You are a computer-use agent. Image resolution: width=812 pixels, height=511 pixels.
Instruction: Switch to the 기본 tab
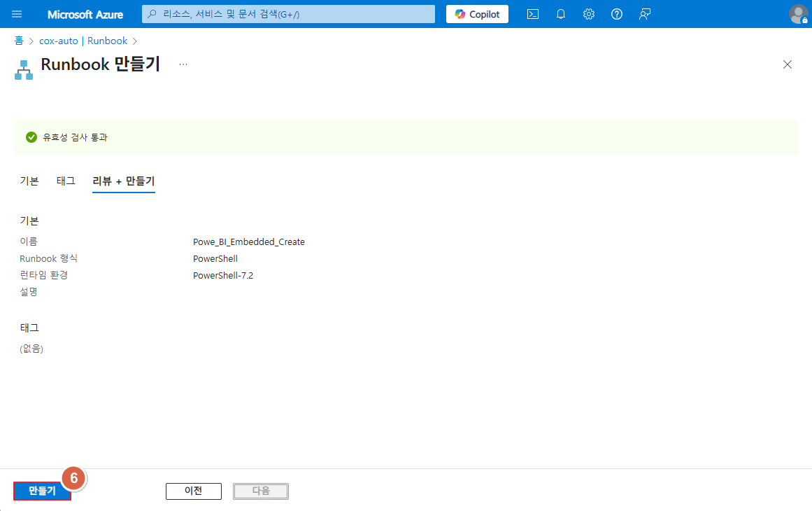(29, 181)
